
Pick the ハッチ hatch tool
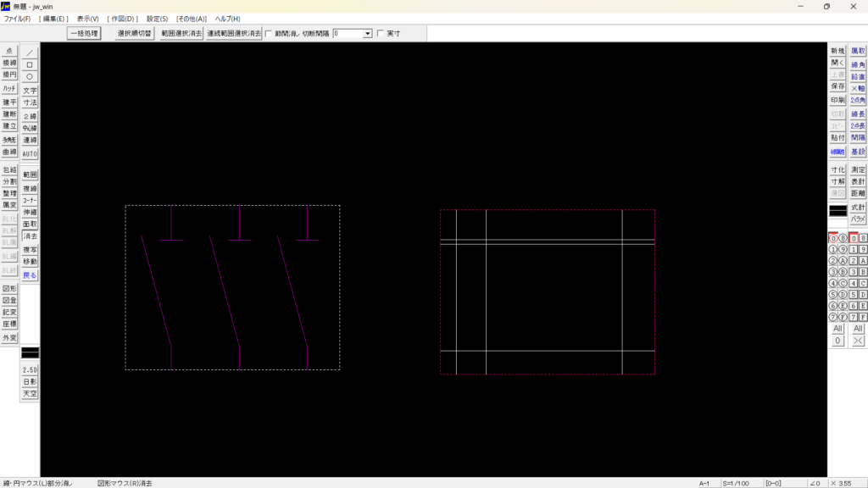(9, 88)
